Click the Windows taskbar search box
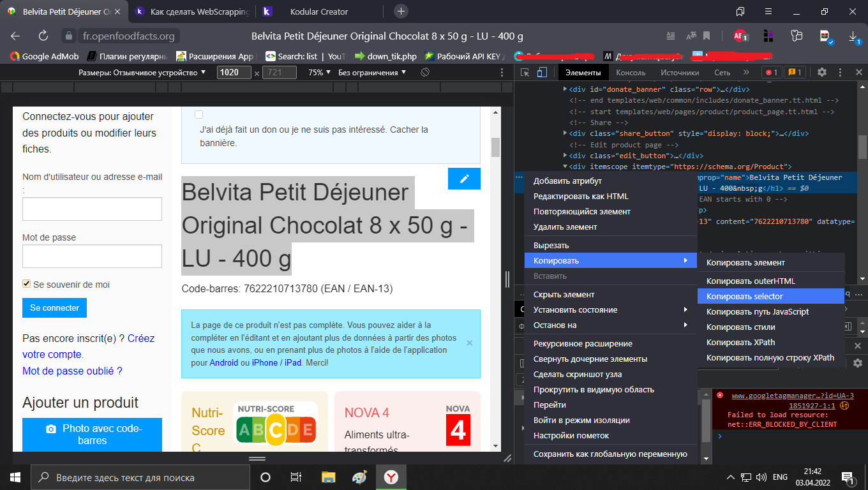This screenshot has width=868, height=490. coord(141,477)
